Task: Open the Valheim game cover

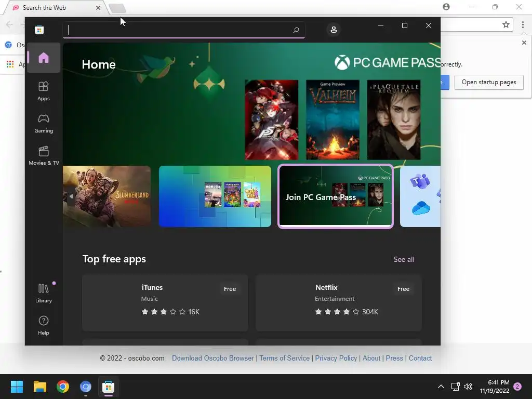Action: (x=332, y=120)
